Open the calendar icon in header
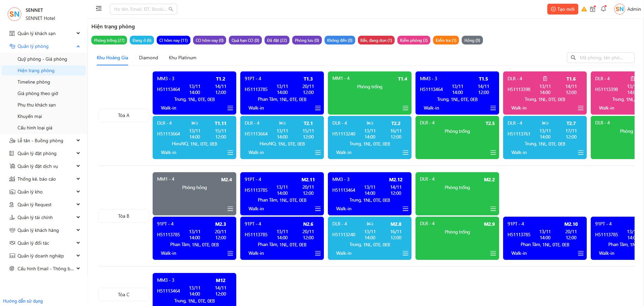The width and height of the screenshot is (644, 306). pyautogui.click(x=593, y=9)
